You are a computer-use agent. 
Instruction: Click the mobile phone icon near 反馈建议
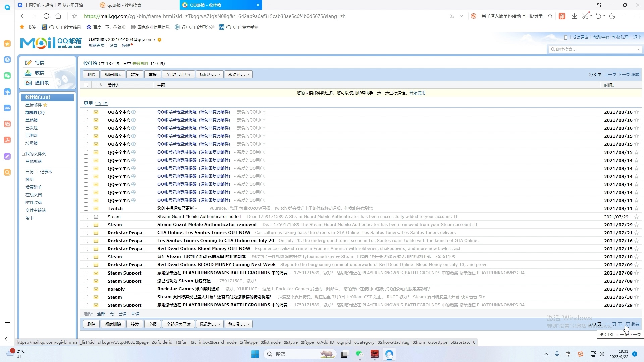566,37
